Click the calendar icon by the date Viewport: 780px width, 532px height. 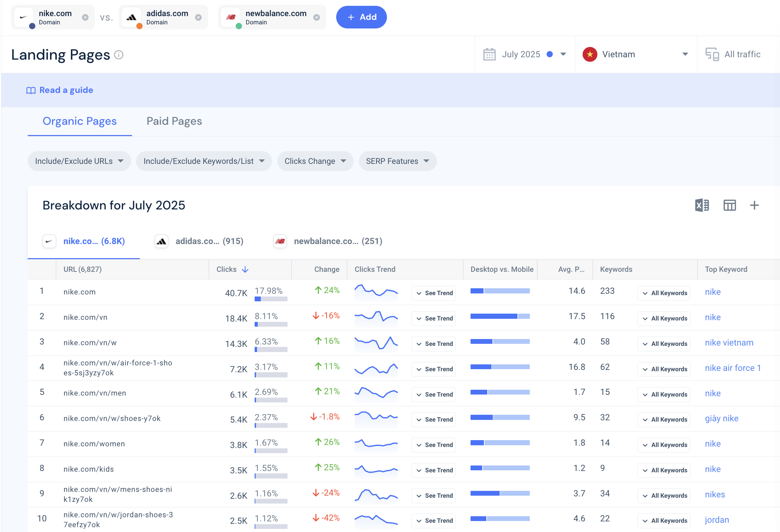pos(489,55)
